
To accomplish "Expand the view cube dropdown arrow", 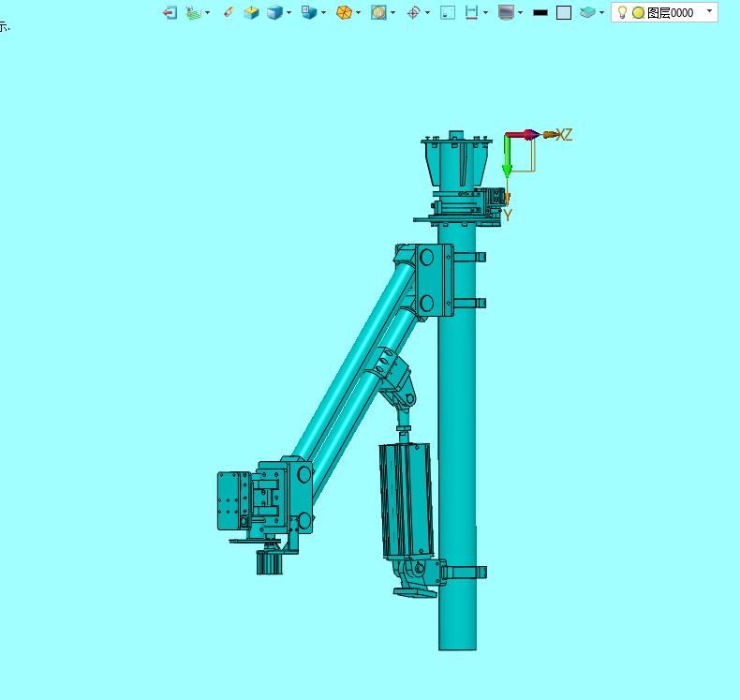I will [x=324, y=13].
